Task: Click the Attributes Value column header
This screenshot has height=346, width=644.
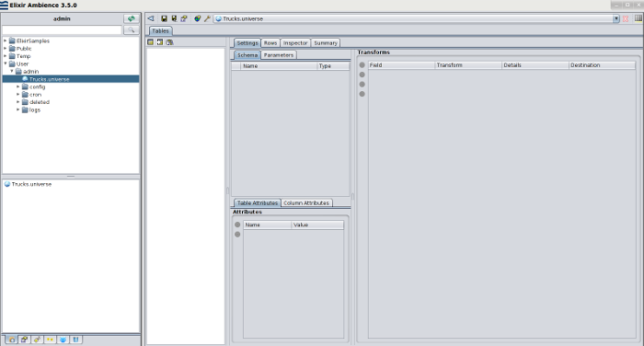Action: [317, 225]
